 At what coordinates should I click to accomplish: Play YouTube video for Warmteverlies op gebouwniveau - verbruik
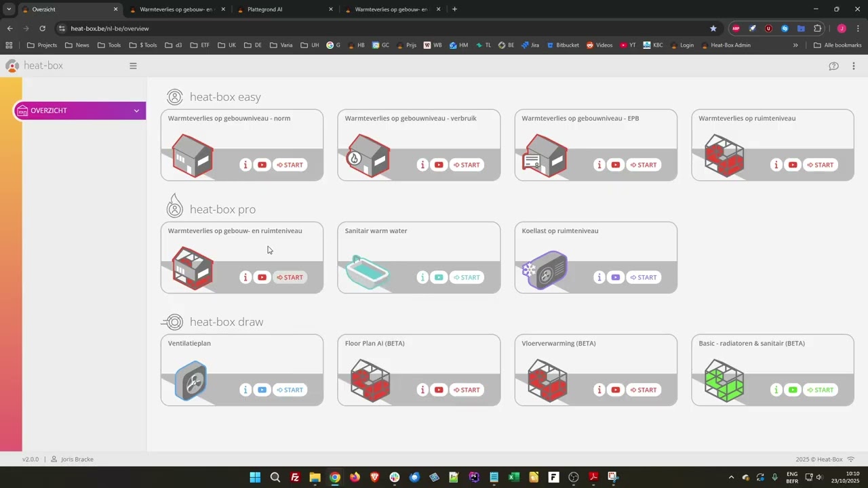[439, 165]
